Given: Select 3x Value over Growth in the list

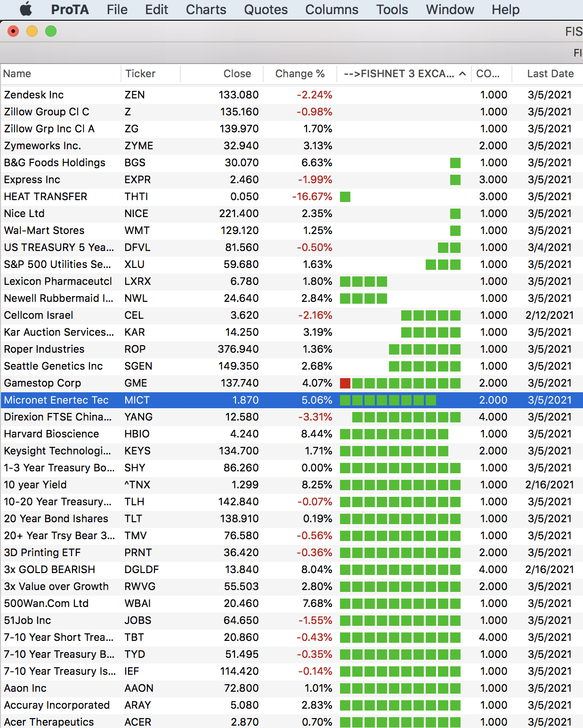Looking at the screenshot, I should point(56,586).
